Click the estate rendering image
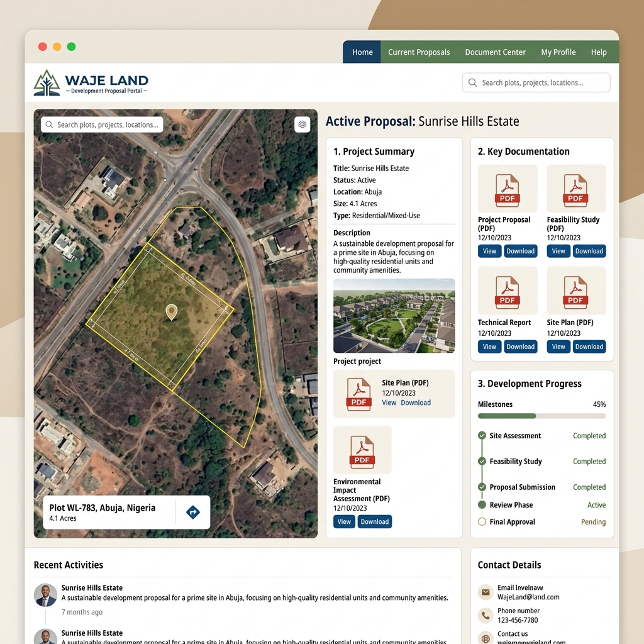The image size is (644, 644). pyautogui.click(x=394, y=316)
